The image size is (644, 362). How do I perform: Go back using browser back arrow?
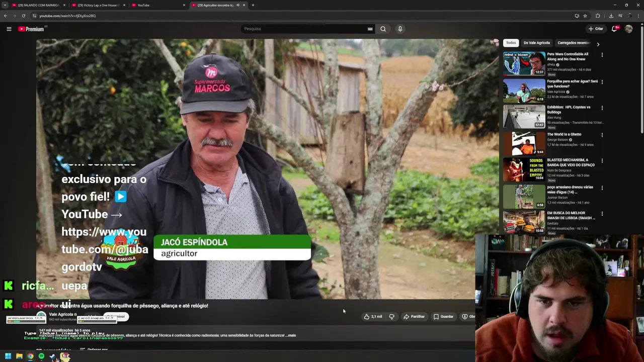pyautogui.click(x=6, y=16)
